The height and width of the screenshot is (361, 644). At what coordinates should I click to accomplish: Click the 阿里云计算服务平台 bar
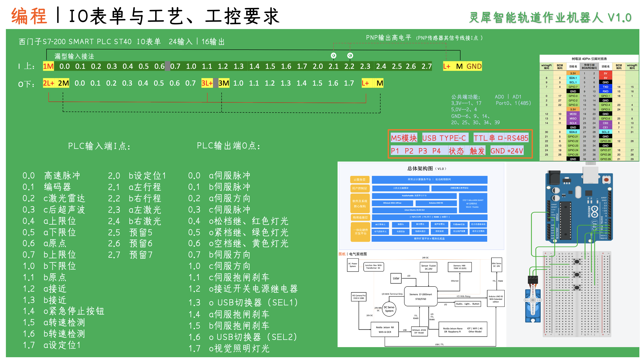(x=429, y=179)
